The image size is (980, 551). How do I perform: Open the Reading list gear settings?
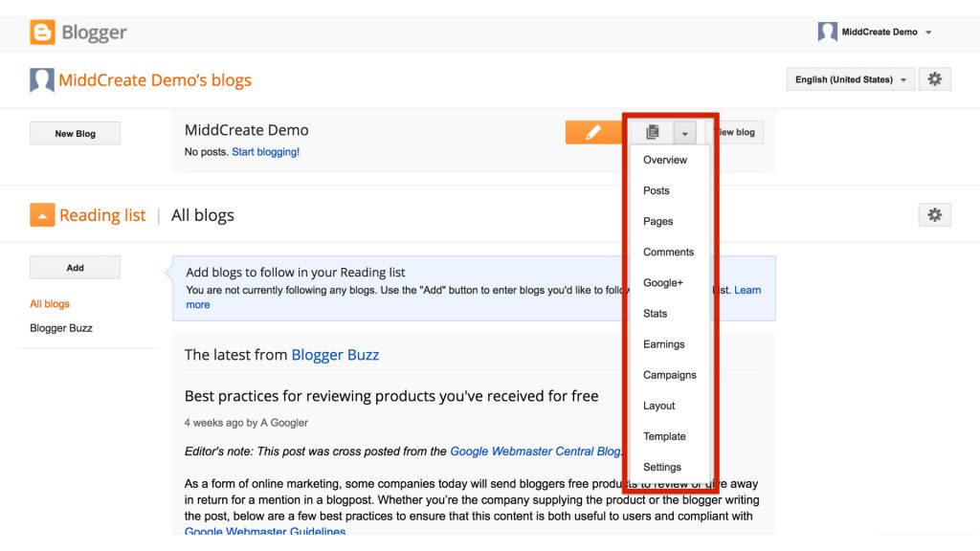(x=934, y=215)
